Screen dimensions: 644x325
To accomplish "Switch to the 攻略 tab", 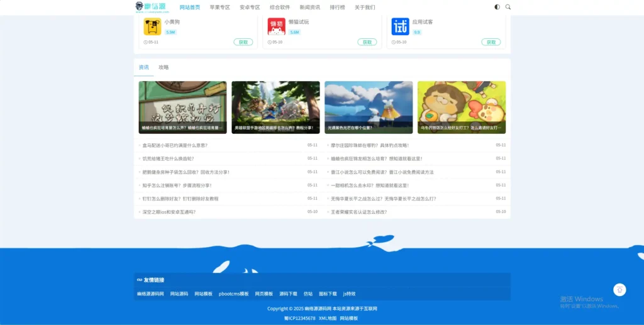I will 164,67.
